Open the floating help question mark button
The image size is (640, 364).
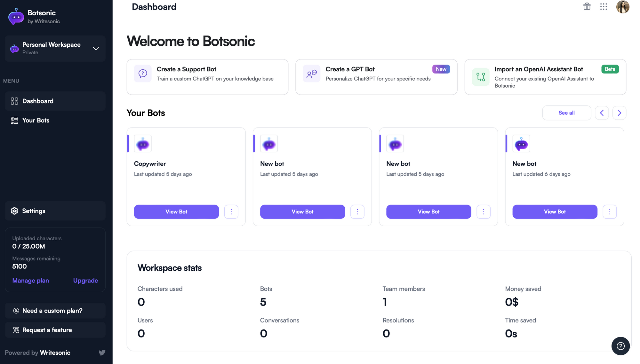coord(620,346)
